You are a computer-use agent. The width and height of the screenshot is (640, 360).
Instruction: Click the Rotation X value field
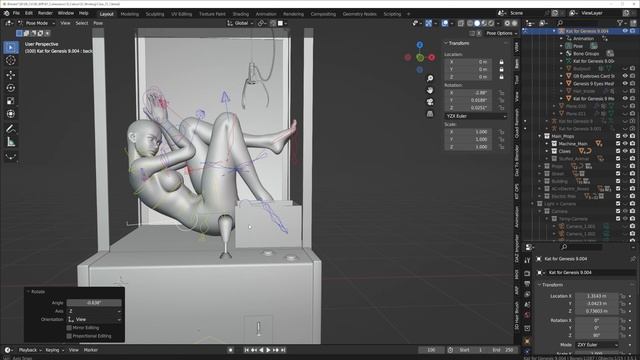click(x=468, y=93)
